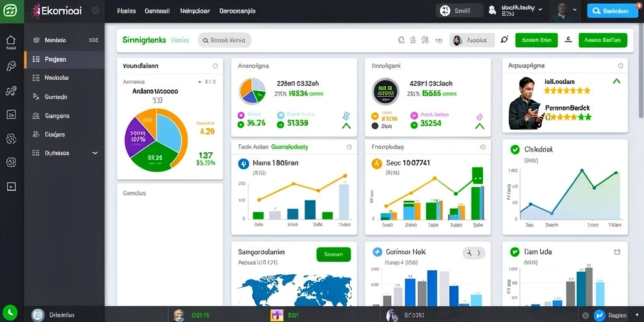The image size is (644, 322).
Task: Expand the Gunaleos sidebar chevron
Action: click(x=95, y=153)
